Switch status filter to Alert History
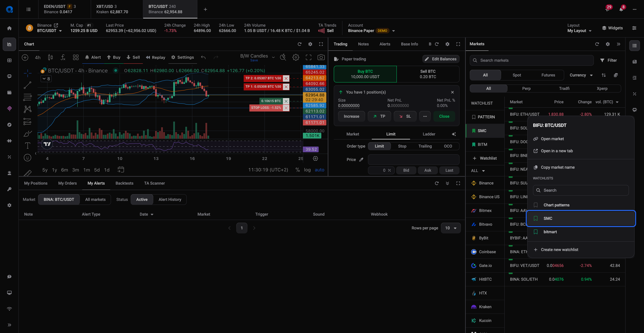The height and width of the screenshot is (333, 644). (170, 200)
